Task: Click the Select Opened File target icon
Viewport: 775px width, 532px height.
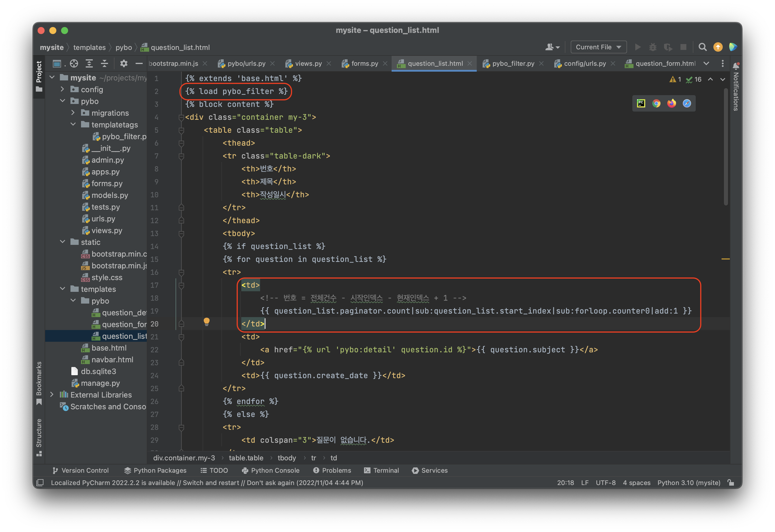Action: coord(74,63)
